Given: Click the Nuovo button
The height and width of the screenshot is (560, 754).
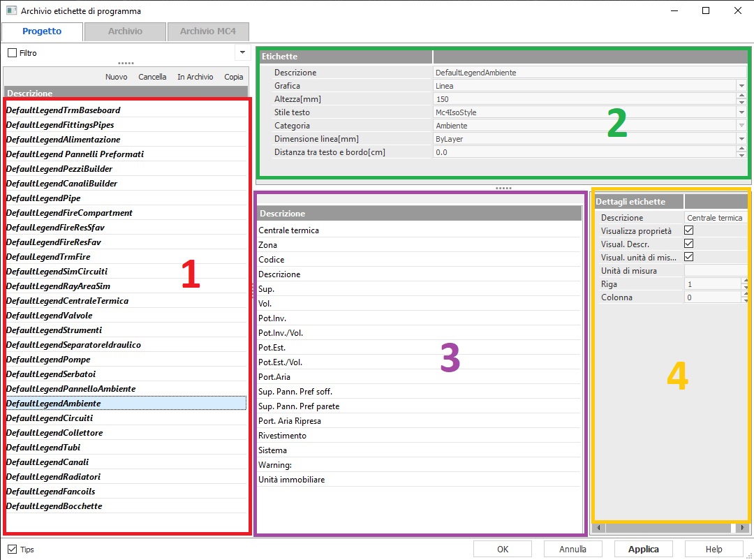Looking at the screenshot, I should pyautogui.click(x=116, y=77).
